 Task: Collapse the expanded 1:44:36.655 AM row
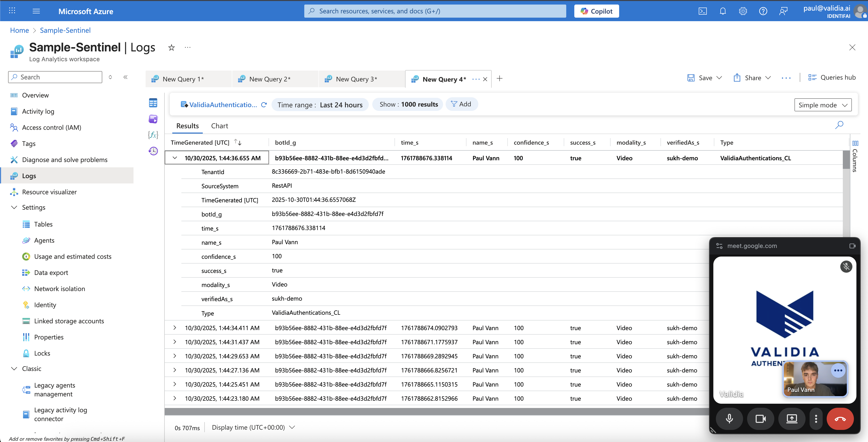click(175, 158)
